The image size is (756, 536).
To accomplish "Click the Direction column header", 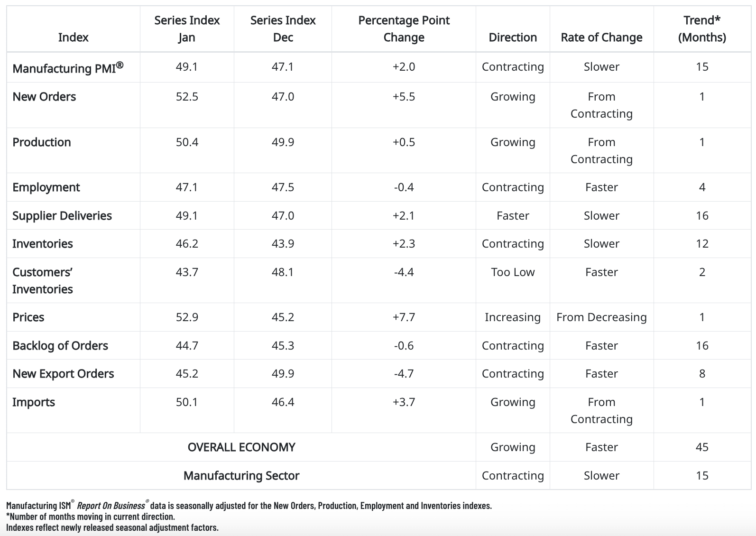I will point(513,37).
